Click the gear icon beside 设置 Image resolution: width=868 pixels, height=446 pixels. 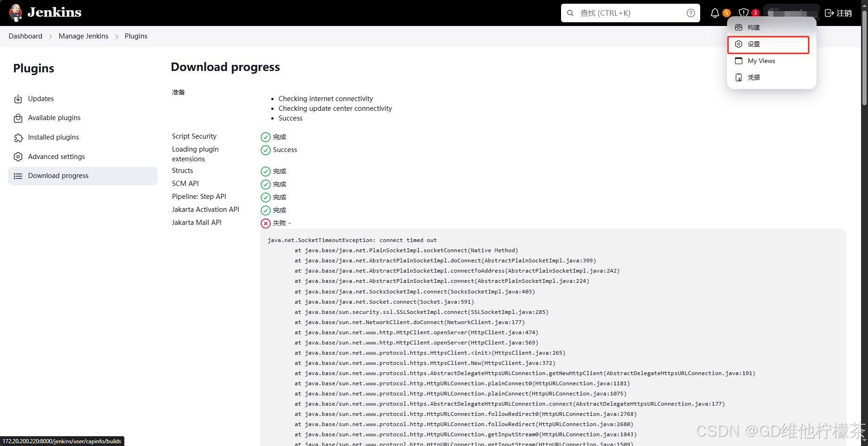tap(739, 44)
